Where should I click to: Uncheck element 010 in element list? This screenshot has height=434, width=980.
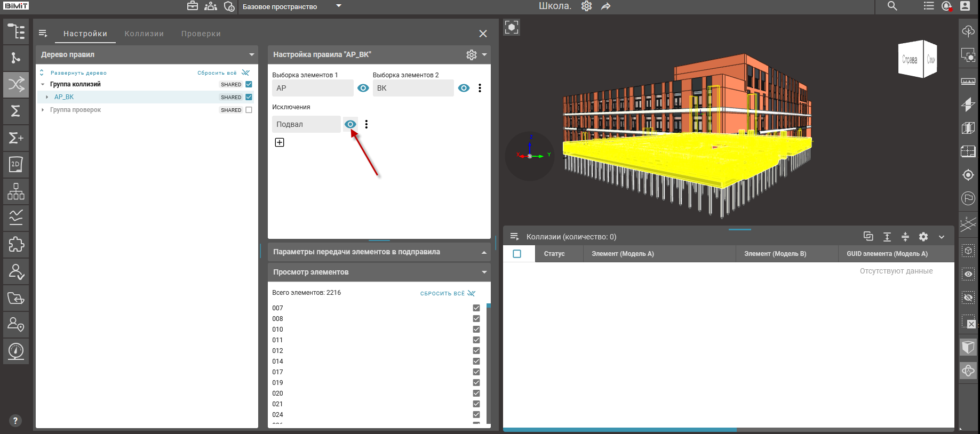[x=476, y=329]
